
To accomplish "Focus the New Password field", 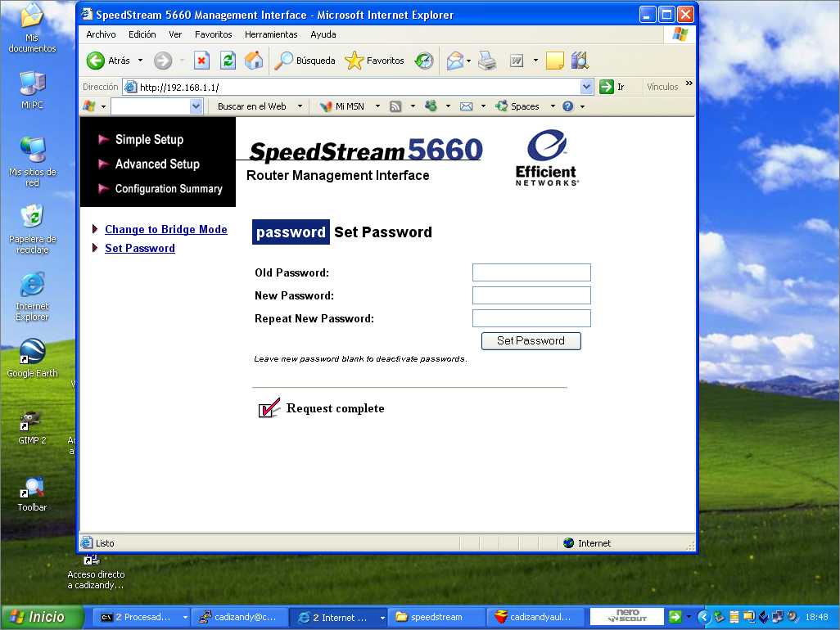I will (x=531, y=295).
